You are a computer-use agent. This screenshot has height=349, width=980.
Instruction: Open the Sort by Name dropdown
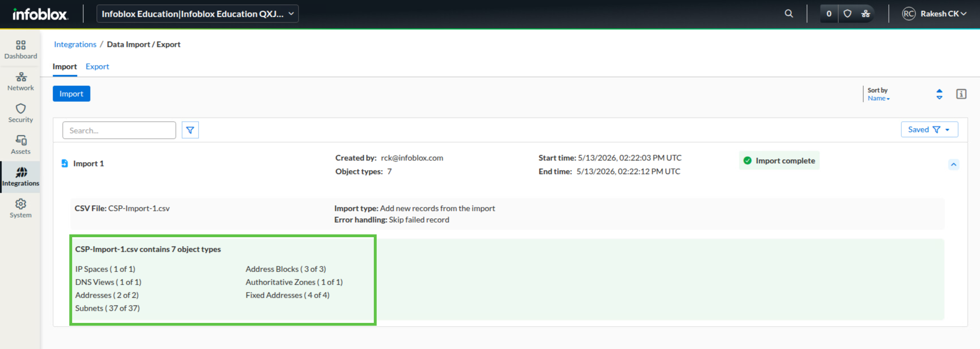point(878,98)
